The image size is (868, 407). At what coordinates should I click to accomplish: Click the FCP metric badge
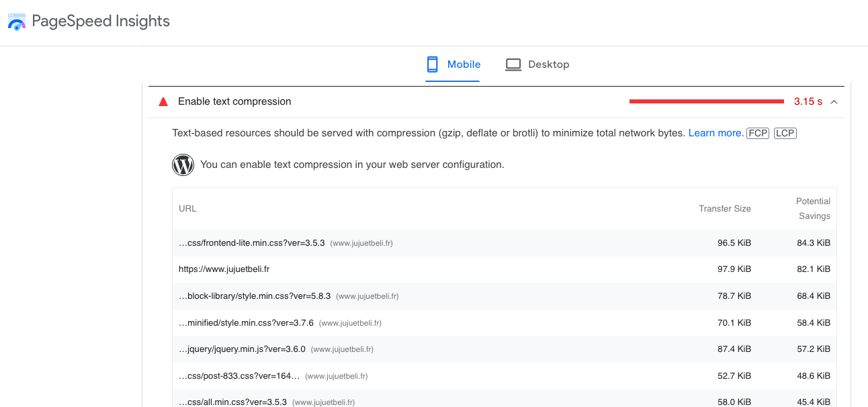(758, 133)
